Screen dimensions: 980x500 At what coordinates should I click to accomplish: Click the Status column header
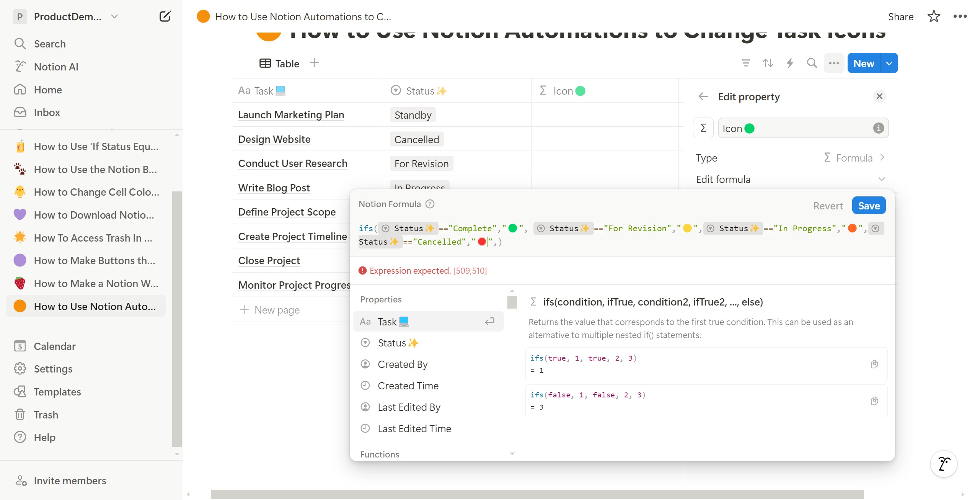458,90
